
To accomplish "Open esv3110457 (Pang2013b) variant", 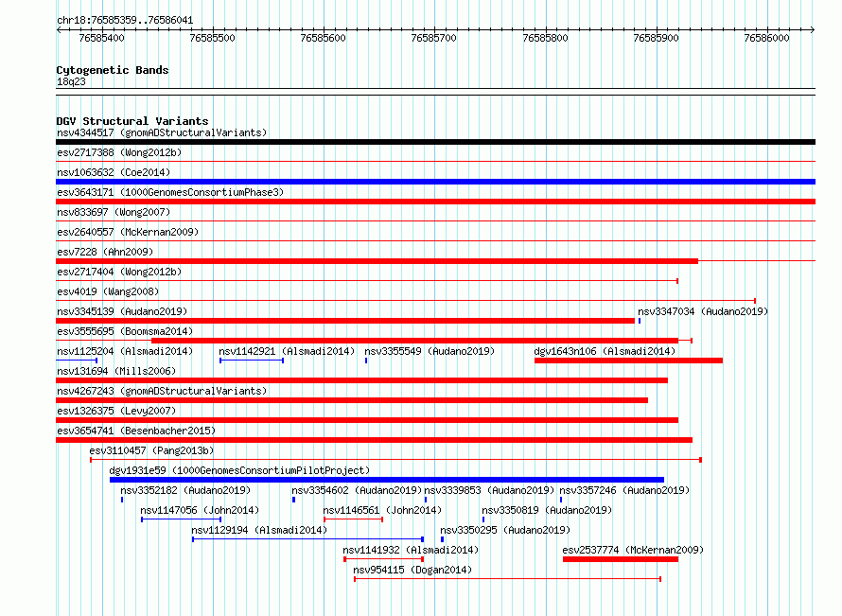I will (151, 450).
